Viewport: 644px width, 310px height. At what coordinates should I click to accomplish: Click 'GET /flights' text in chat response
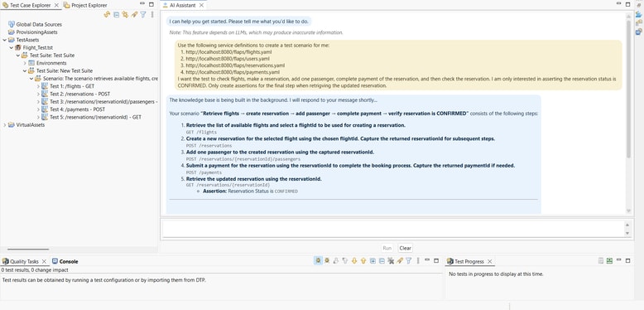coord(201,133)
